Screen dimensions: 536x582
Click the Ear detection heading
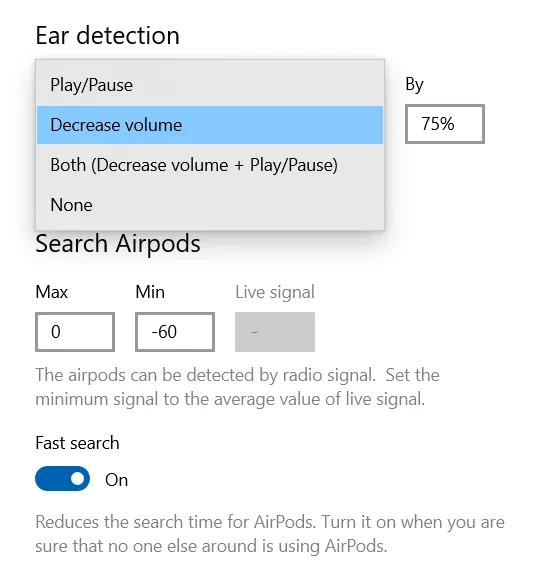tap(108, 36)
